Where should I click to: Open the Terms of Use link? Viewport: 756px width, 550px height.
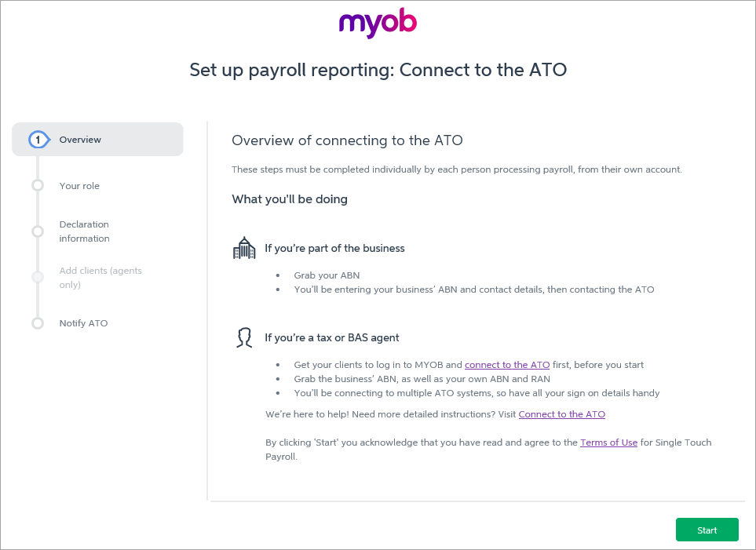[608, 443]
